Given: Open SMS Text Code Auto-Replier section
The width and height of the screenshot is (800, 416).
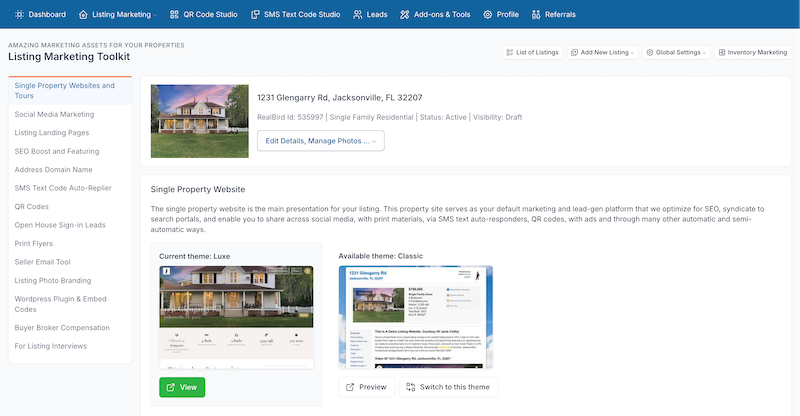Looking at the screenshot, I should [x=63, y=188].
